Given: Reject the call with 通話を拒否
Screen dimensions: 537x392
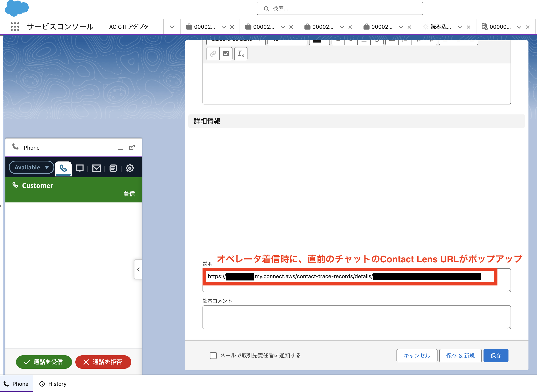Looking at the screenshot, I should pyautogui.click(x=103, y=362).
